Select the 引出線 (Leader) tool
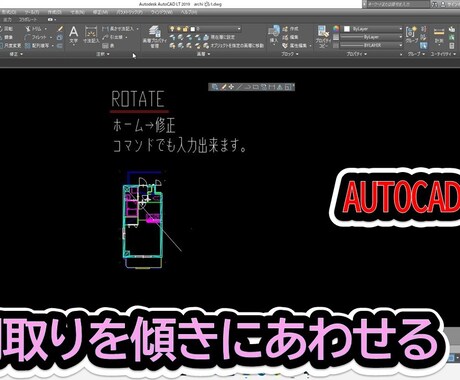 [113, 37]
